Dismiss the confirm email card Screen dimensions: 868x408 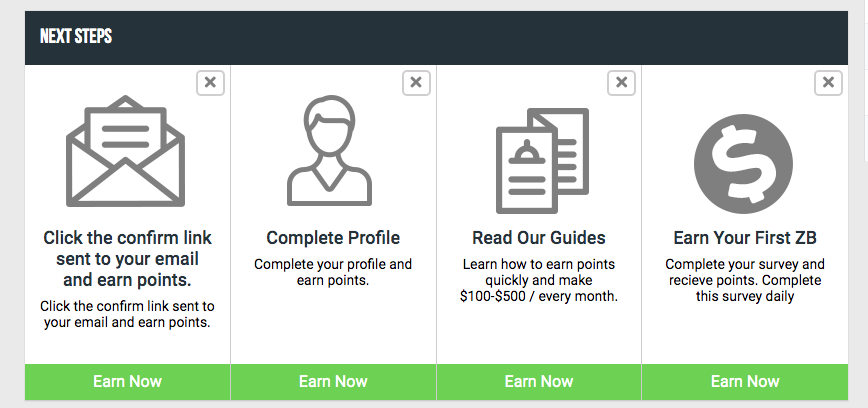click(210, 83)
